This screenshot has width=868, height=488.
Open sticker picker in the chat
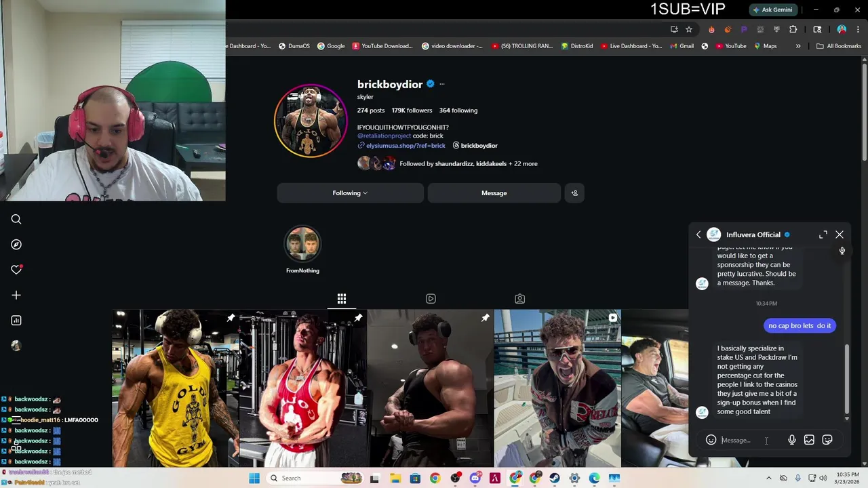click(827, 440)
